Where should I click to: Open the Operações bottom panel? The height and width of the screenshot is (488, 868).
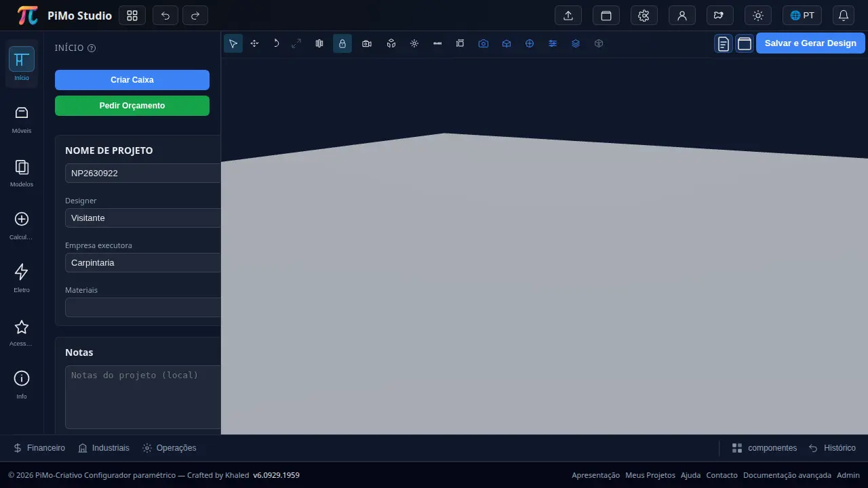click(x=170, y=448)
